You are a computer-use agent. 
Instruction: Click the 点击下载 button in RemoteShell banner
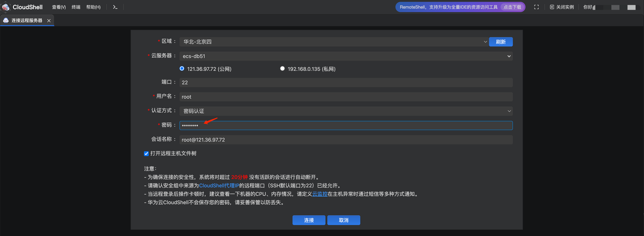[x=513, y=7]
